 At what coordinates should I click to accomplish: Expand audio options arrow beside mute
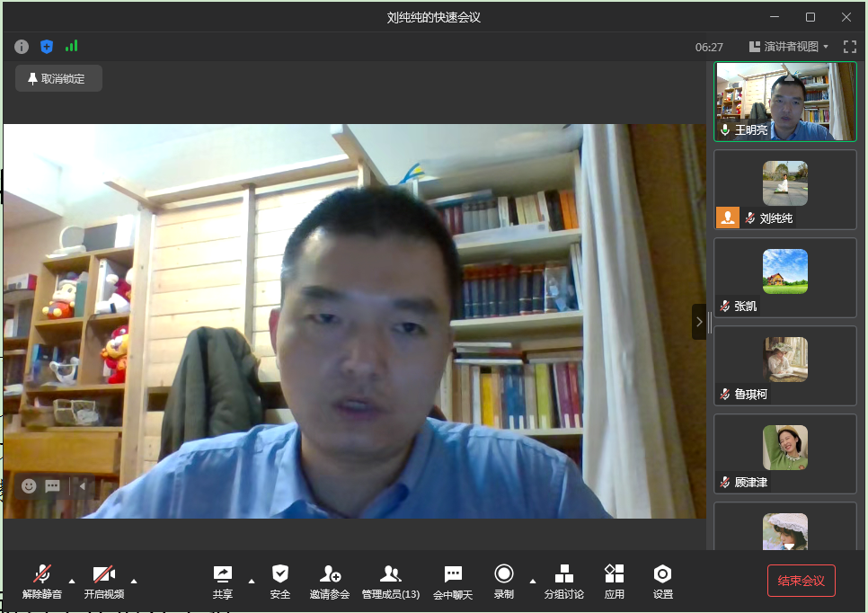(x=72, y=580)
